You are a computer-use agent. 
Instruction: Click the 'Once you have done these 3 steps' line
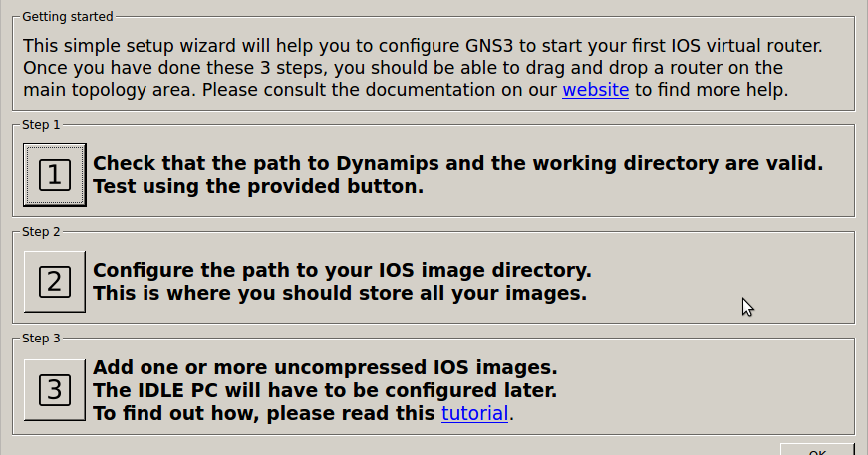tap(403, 68)
